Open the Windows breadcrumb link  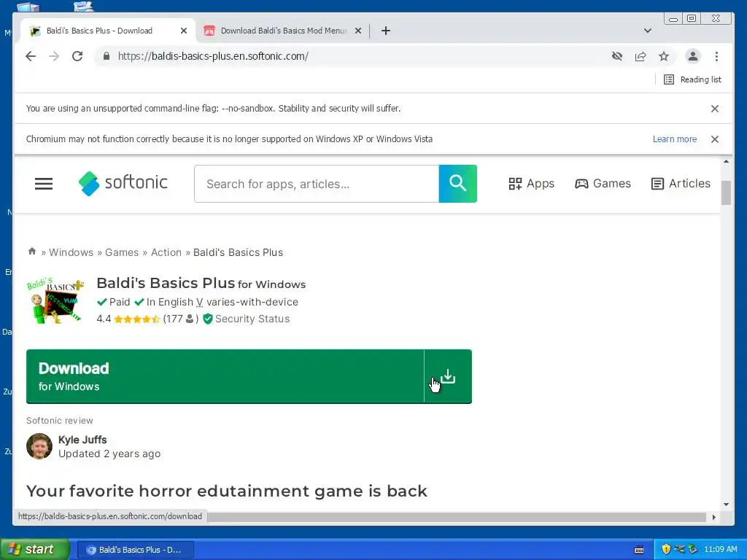coord(71,252)
